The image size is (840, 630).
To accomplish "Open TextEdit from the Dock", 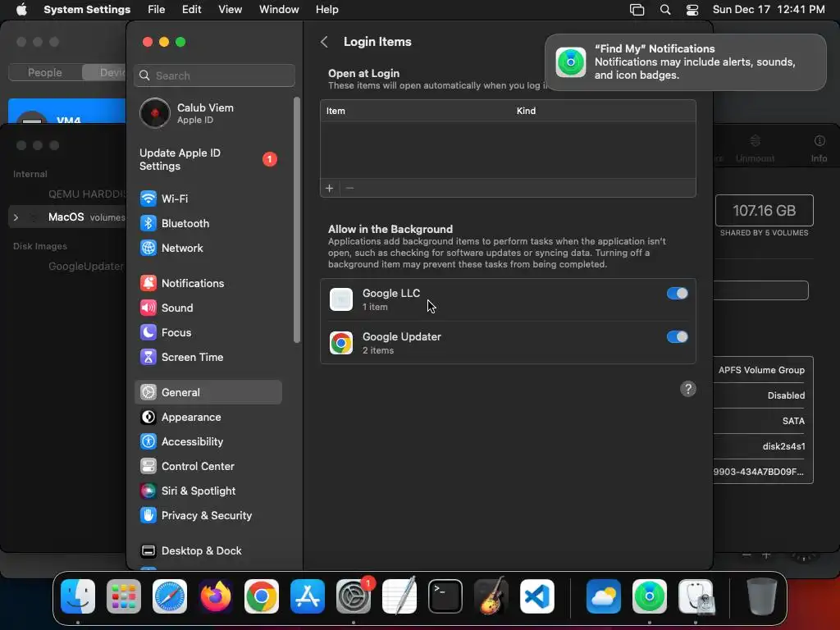I will (x=399, y=596).
